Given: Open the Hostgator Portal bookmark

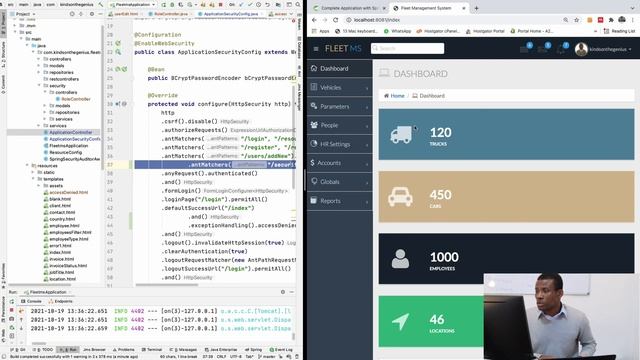Looking at the screenshot, I should tap(485, 31).
